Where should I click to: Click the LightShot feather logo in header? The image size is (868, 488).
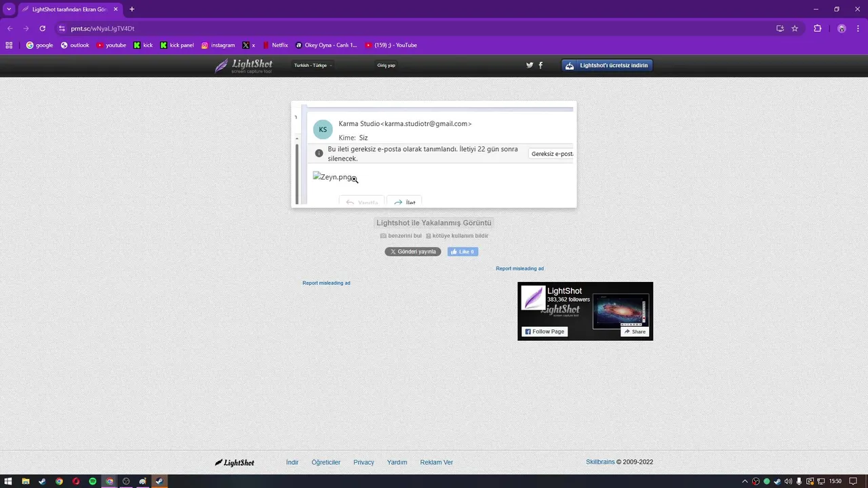243,66
